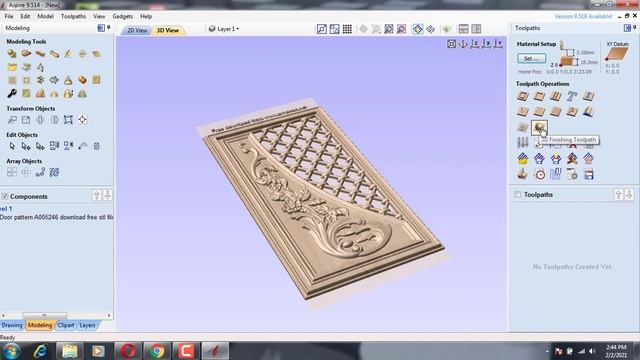The image size is (640, 360).
Task: Open the Help menu
Action: click(x=146, y=16)
